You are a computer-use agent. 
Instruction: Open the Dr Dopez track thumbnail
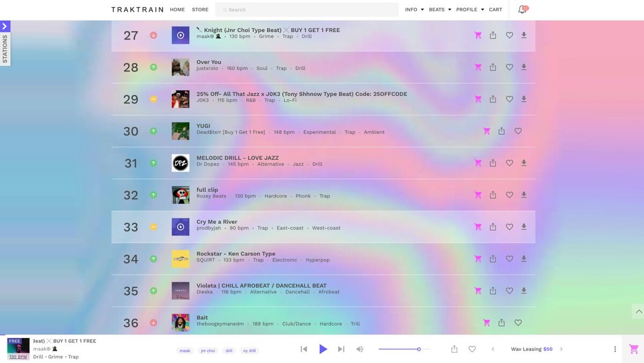[x=180, y=163]
